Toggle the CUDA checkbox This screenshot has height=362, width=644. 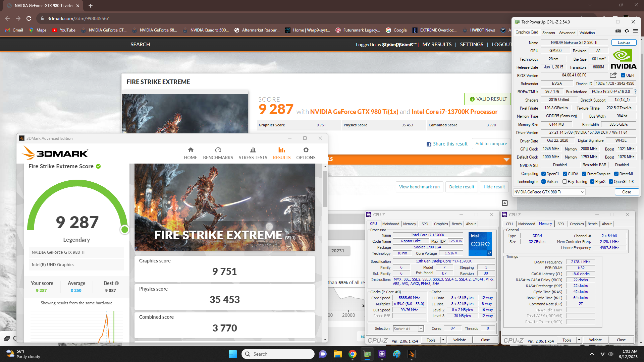pyautogui.click(x=565, y=174)
